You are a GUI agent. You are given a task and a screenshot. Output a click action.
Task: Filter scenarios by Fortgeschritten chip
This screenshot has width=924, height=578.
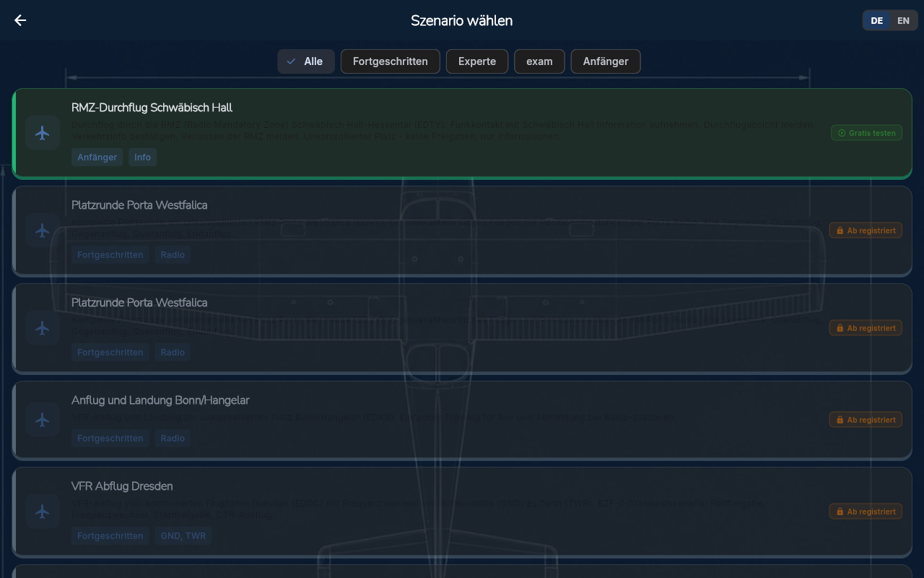(x=391, y=61)
